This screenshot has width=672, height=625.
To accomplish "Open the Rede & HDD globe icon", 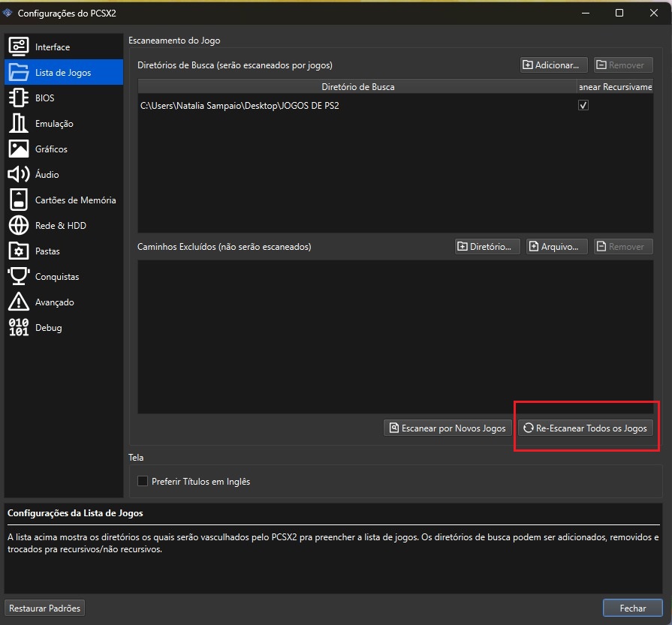I will pyautogui.click(x=19, y=226).
